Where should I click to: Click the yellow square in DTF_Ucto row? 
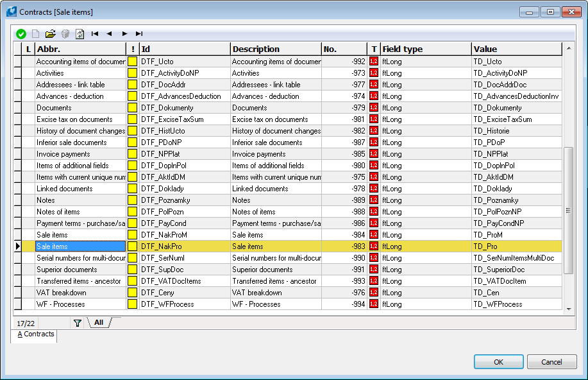132,62
